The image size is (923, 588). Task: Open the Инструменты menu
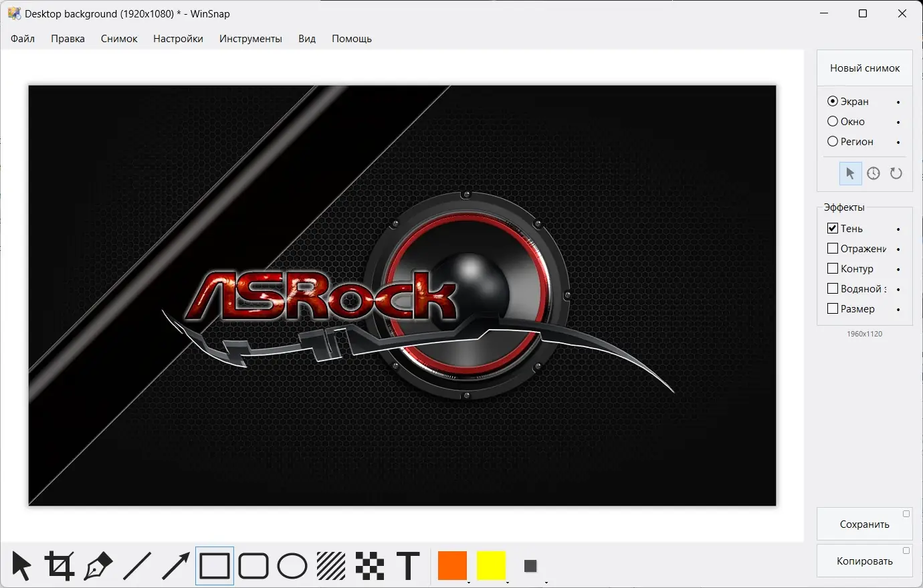(x=251, y=39)
